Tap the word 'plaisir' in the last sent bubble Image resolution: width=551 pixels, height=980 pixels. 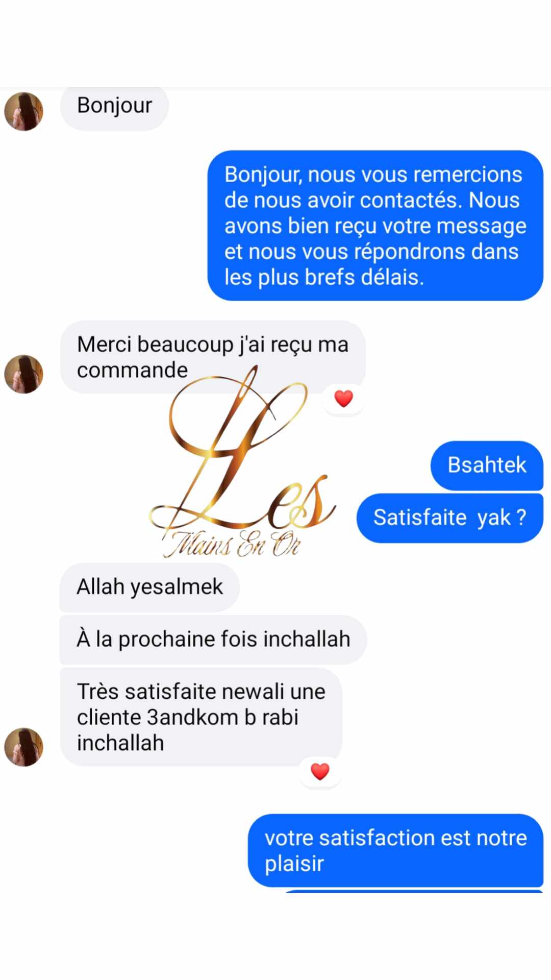294,865
